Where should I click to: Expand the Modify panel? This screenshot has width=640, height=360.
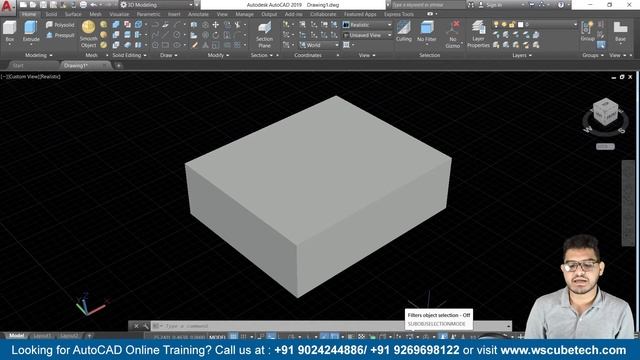(x=218, y=55)
